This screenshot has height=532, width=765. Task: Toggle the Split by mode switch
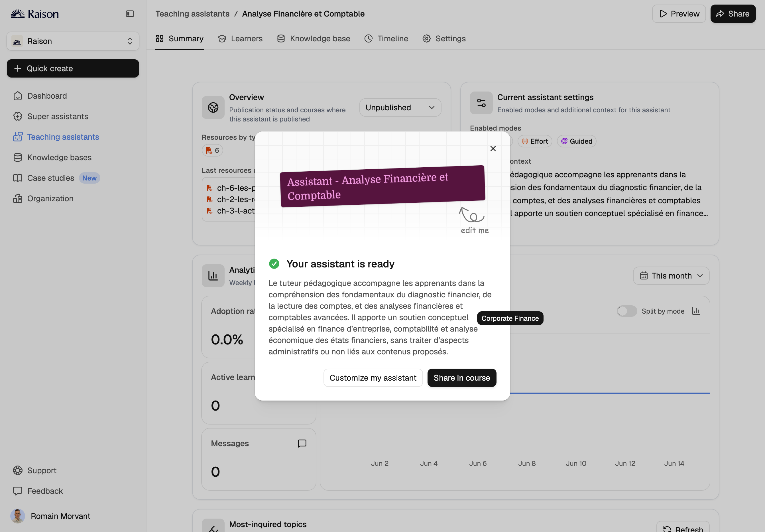coord(626,311)
